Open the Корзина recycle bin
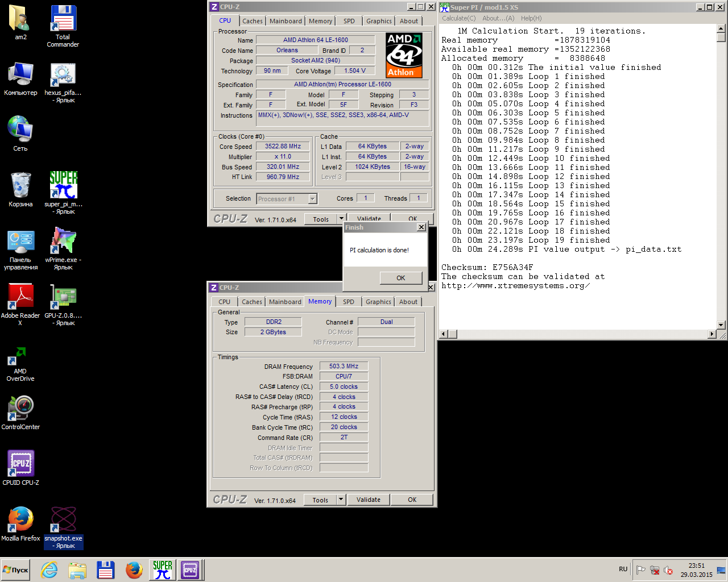728x582 pixels. [x=20, y=190]
